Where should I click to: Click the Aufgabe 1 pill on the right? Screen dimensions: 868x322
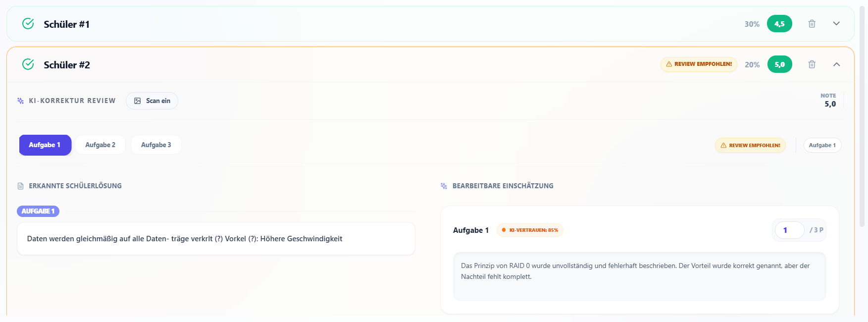[822, 146]
